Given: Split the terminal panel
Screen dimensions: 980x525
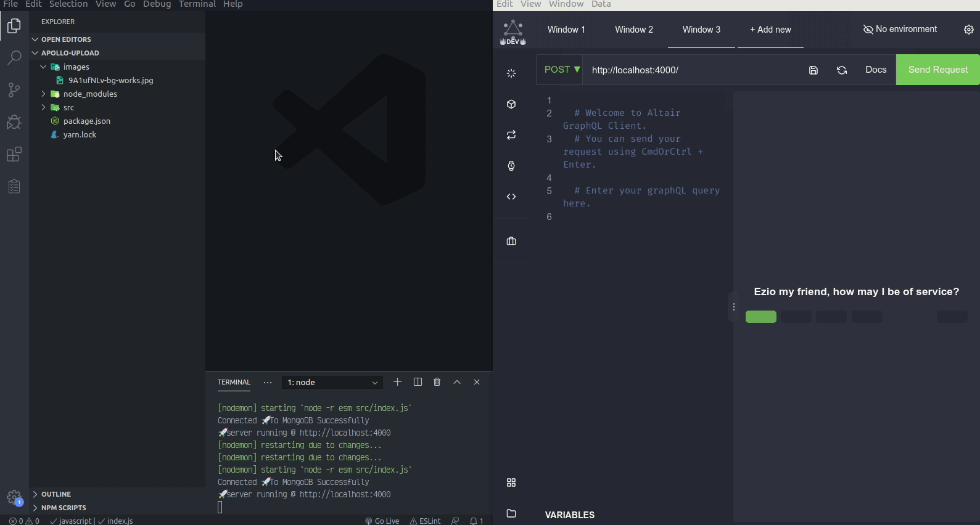Looking at the screenshot, I should pos(418,382).
